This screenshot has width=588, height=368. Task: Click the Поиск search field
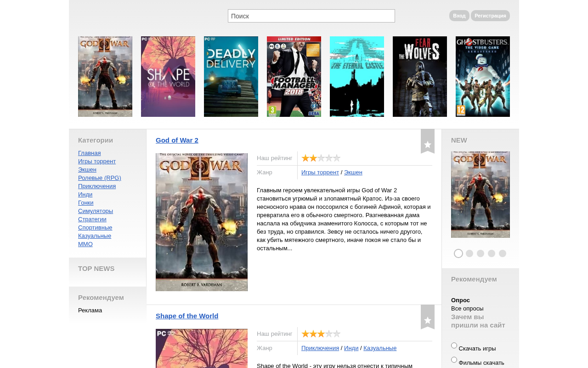click(311, 16)
